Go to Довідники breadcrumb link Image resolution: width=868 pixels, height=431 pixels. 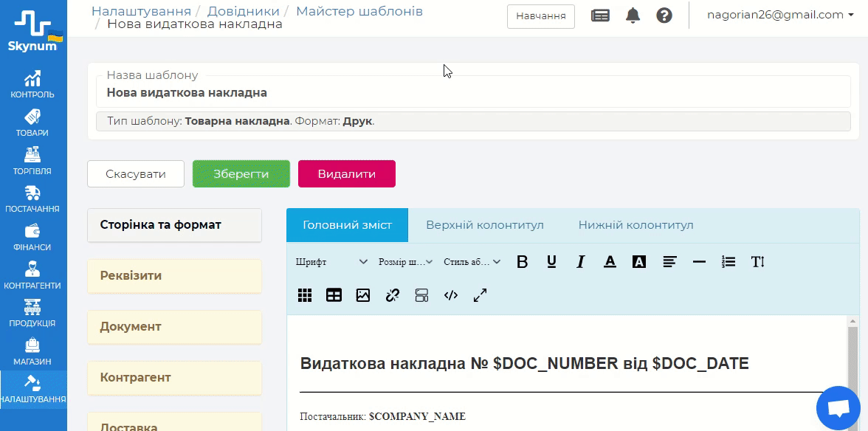coord(243,11)
